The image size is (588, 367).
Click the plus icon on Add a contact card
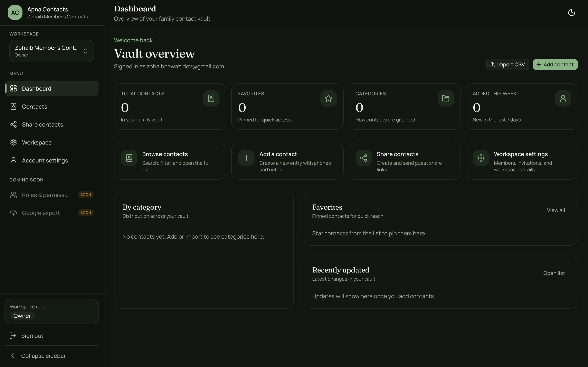[246, 158]
